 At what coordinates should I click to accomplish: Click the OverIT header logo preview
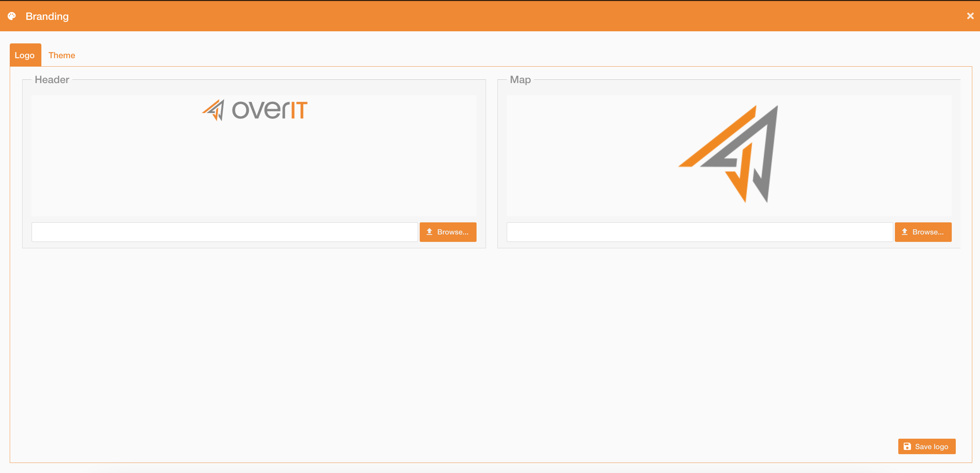click(x=255, y=110)
